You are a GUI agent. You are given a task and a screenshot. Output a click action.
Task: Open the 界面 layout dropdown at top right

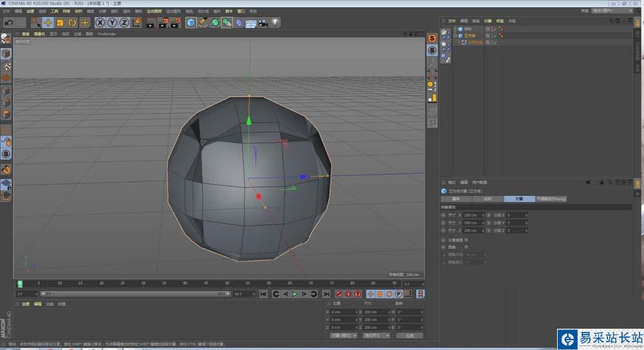click(x=612, y=11)
